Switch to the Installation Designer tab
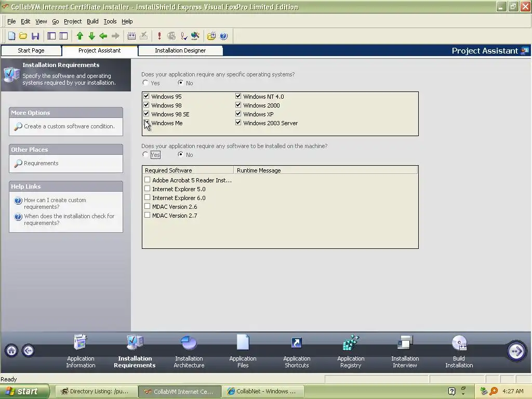Image resolution: width=532 pixels, height=399 pixels. click(x=180, y=50)
